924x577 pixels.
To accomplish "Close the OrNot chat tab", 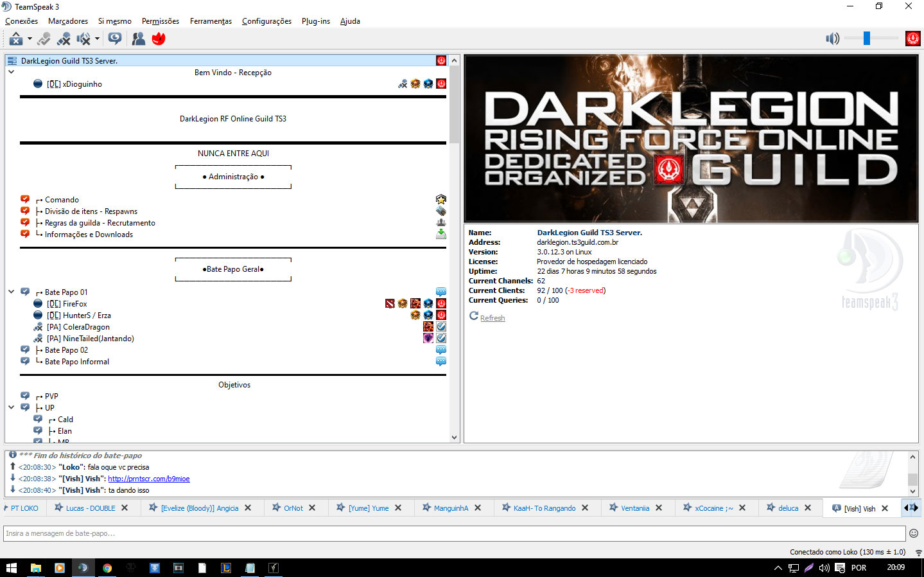I will pyautogui.click(x=312, y=508).
